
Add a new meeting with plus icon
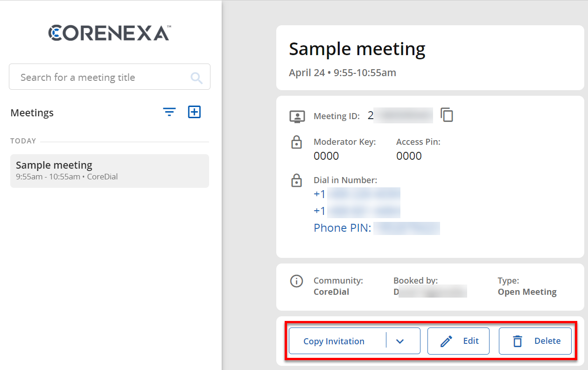(x=194, y=112)
